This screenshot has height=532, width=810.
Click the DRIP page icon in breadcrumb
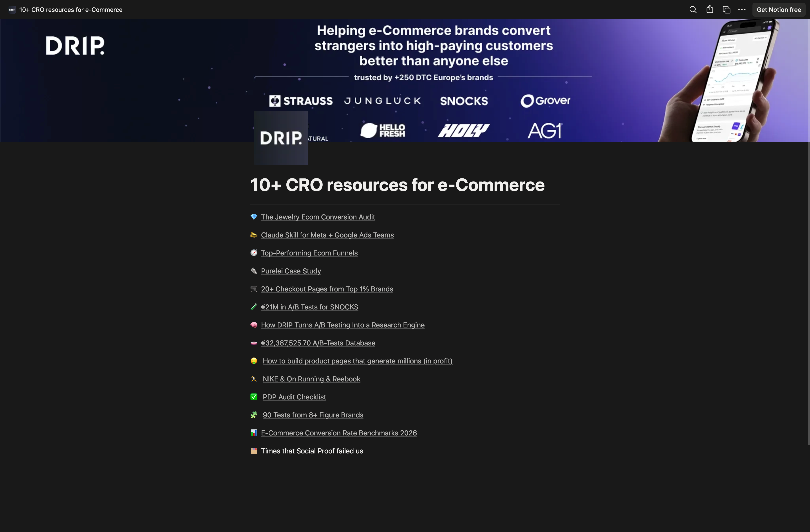point(12,9)
